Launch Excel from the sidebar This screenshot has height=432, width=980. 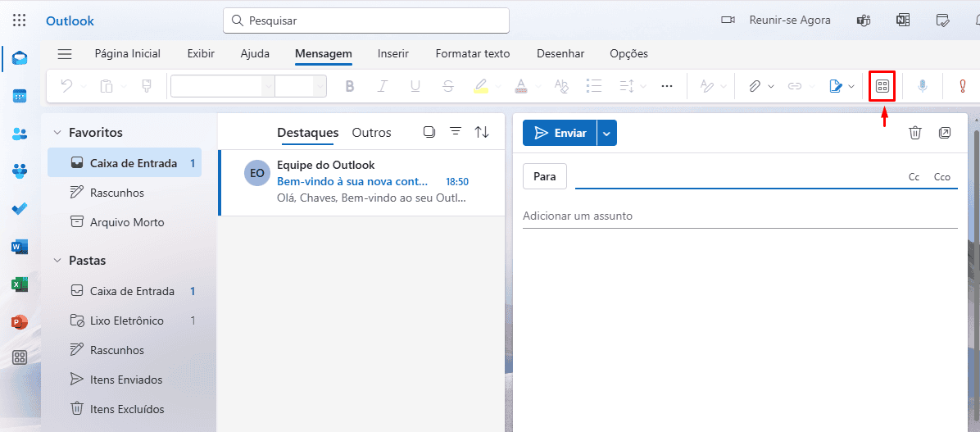click(x=20, y=284)
